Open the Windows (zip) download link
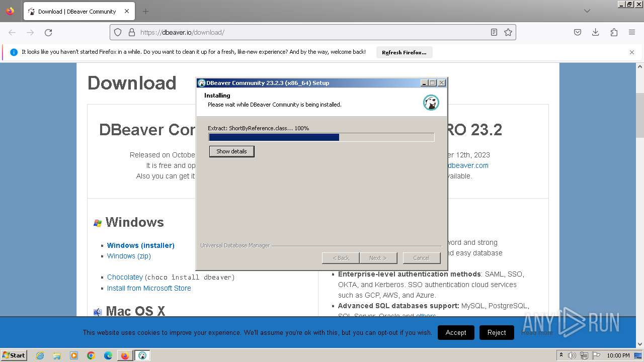Viewport: 644px width, 362px height. pos(129,256)
